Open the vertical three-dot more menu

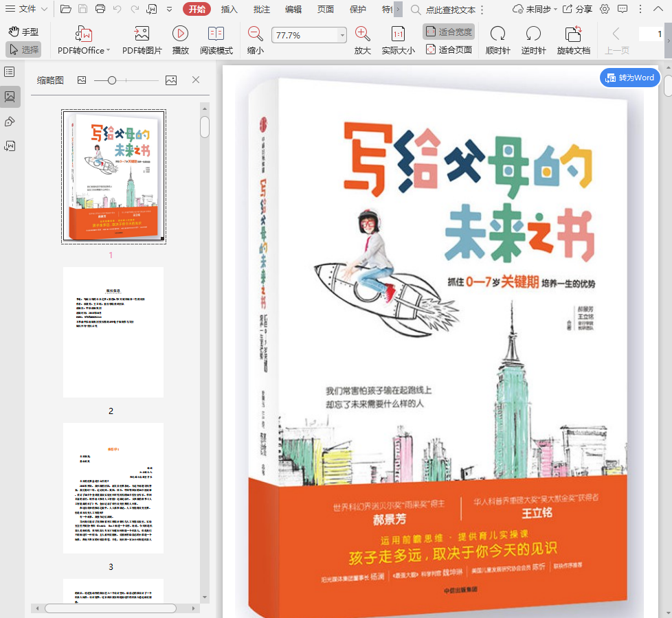[640, 9]
